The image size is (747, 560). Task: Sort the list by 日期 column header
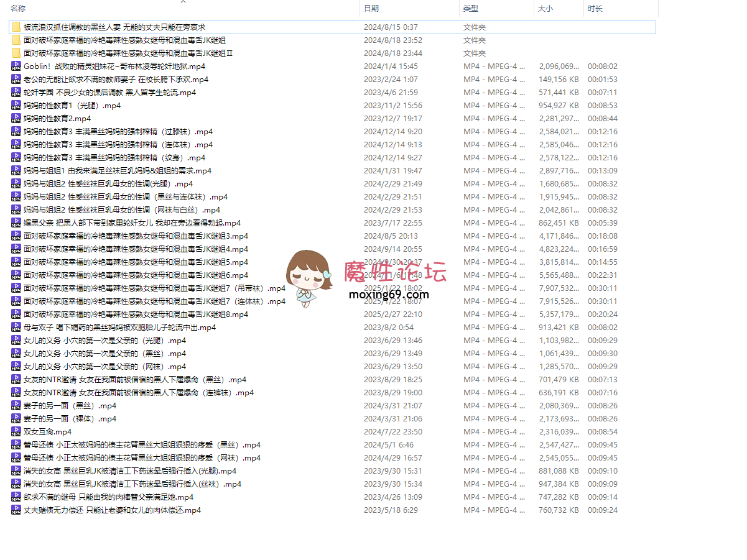pyautogui.click(x=371, y=9)
